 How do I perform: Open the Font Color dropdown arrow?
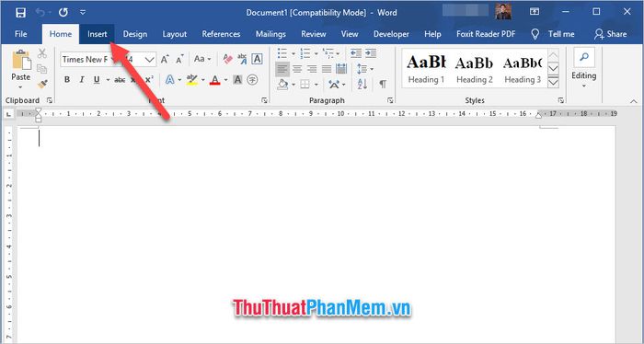[x=226, y=80]
